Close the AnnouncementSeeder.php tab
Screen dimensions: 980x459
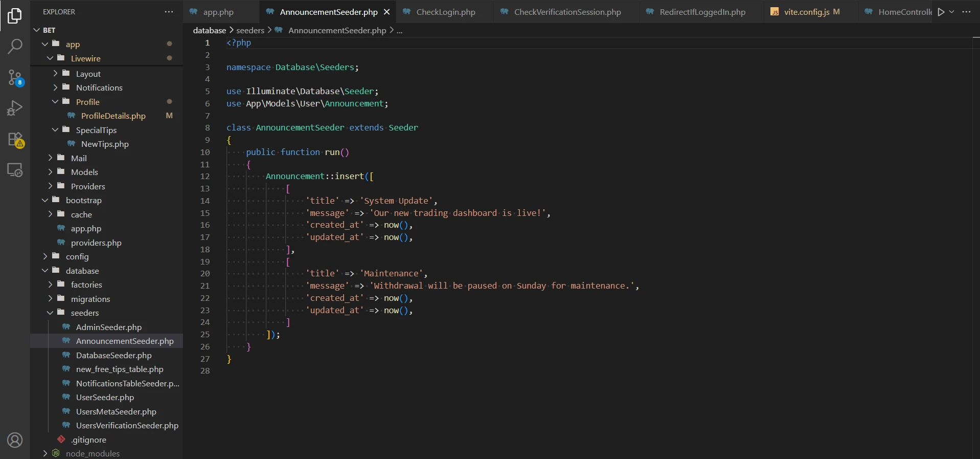click(x=386, y=12)
